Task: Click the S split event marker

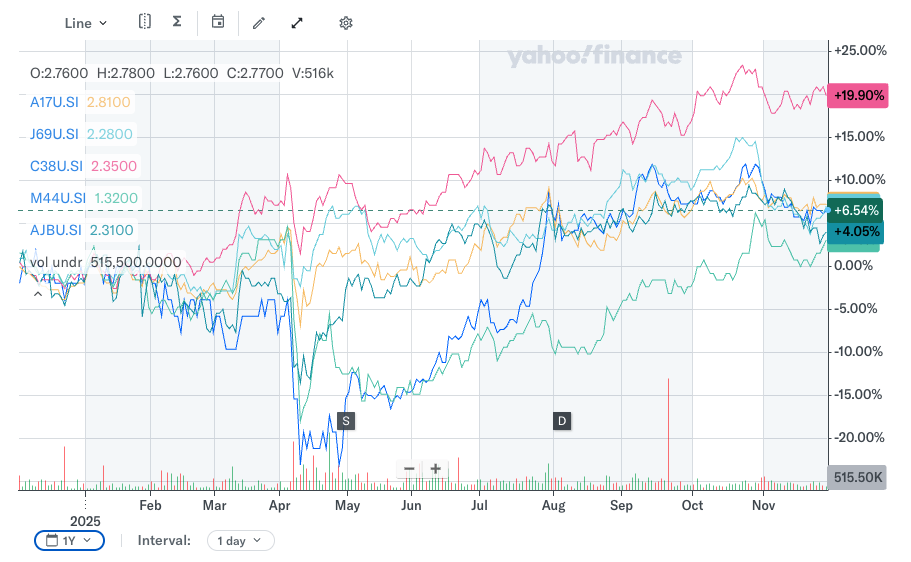Action: pyautogui.click(x=347, y=421)
